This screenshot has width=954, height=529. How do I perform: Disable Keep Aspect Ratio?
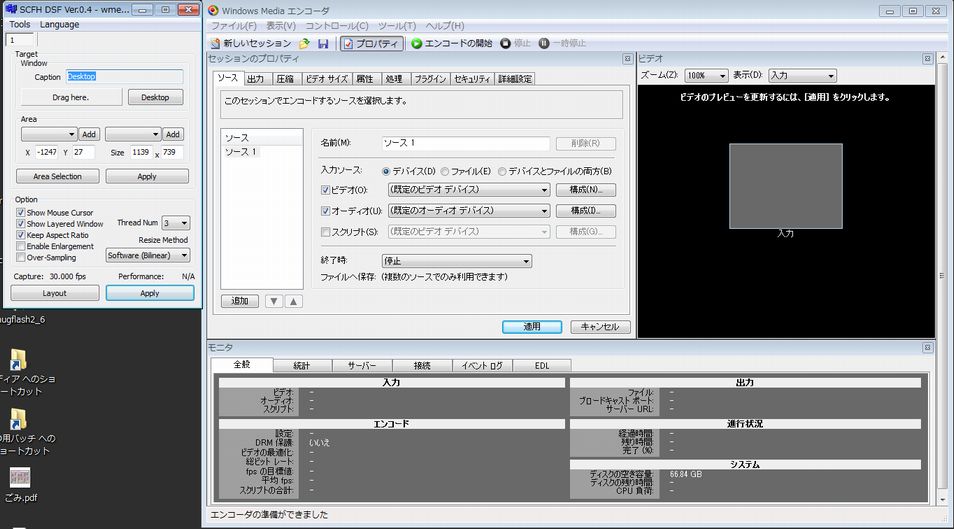(x=21, y=235)
